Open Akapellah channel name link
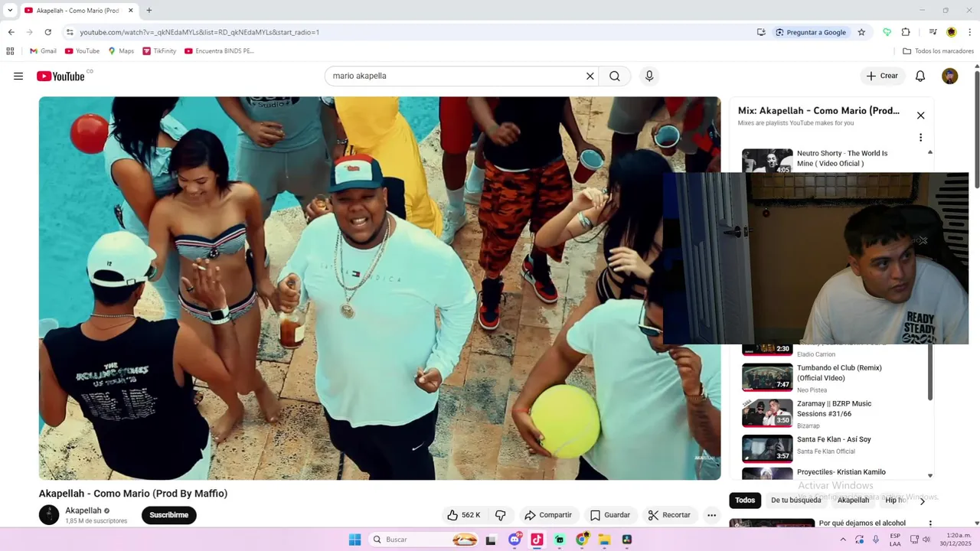980x551 pixels. pos(83,510)
